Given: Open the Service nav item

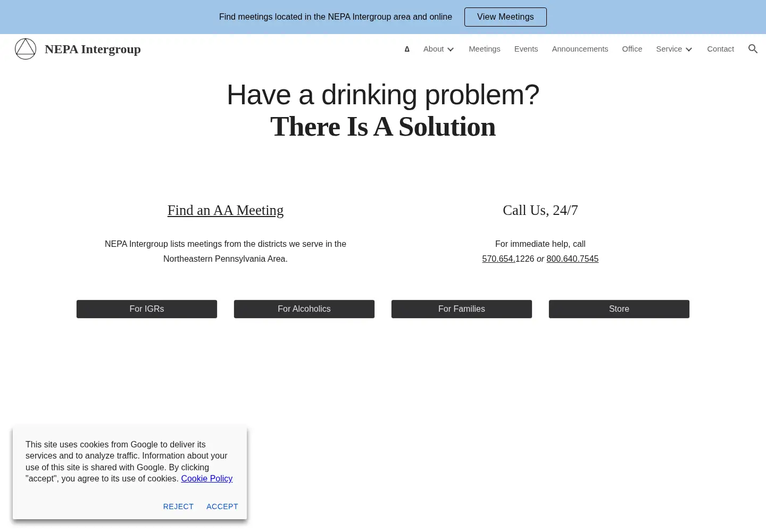Looking at the screenshot, I should coord(669,49).
